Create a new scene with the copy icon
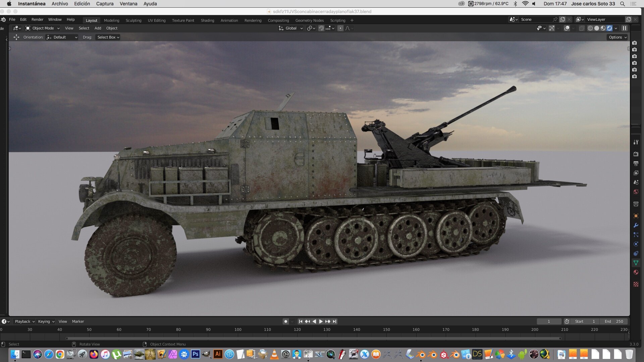644x362 pixels. coord(562,19)
